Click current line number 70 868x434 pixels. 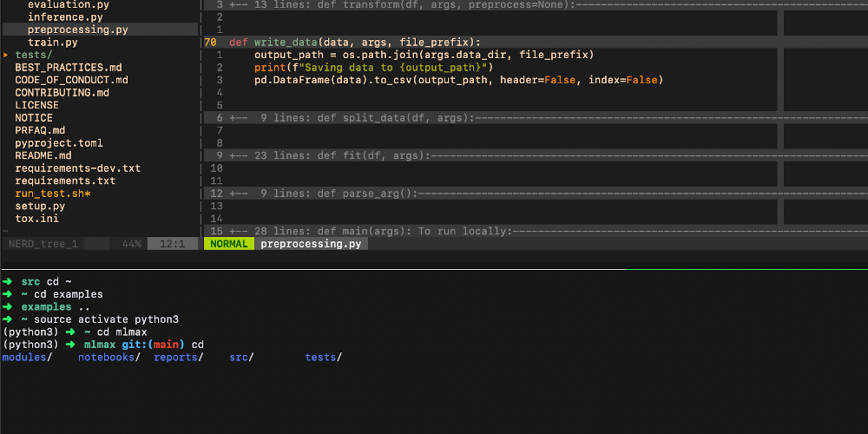(210, 43)
